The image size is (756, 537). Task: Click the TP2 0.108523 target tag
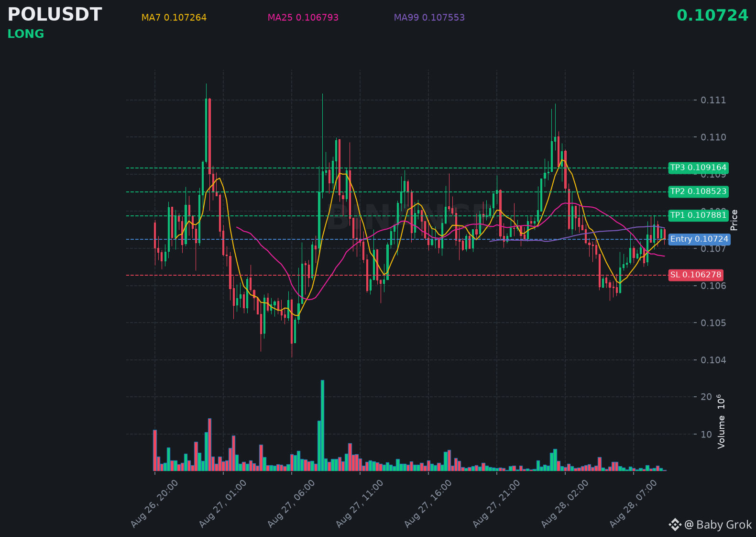tap(698, 191)
